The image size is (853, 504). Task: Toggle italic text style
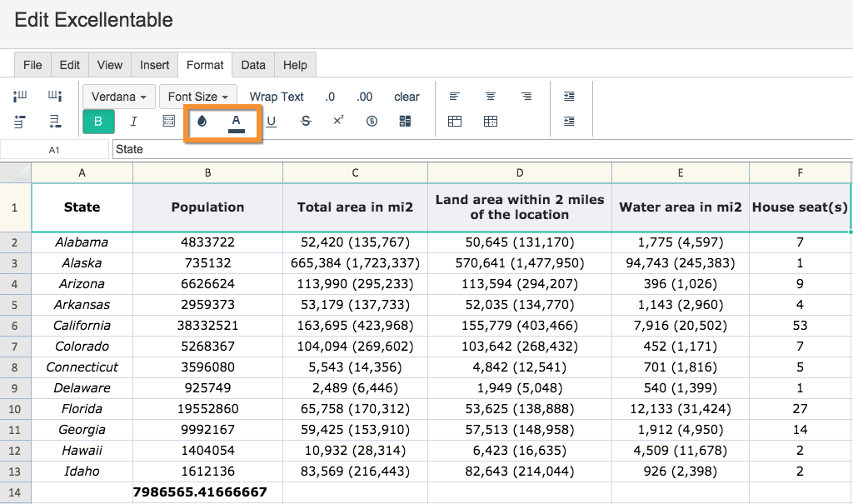point(133,122)
